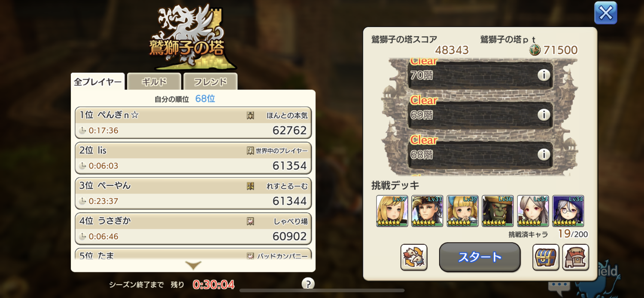Select rank 4 player うさぎか entry
The height and width of the screenshot is (298, 644).
click(193, 228)
